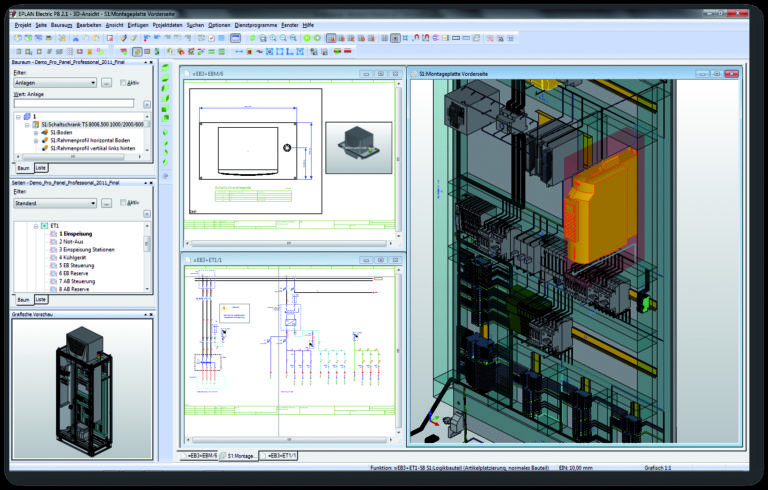Toggle the first pressed layout-view toolbar button
The image size is (768, 490).
pyautogui.click(x=331, y=38)
